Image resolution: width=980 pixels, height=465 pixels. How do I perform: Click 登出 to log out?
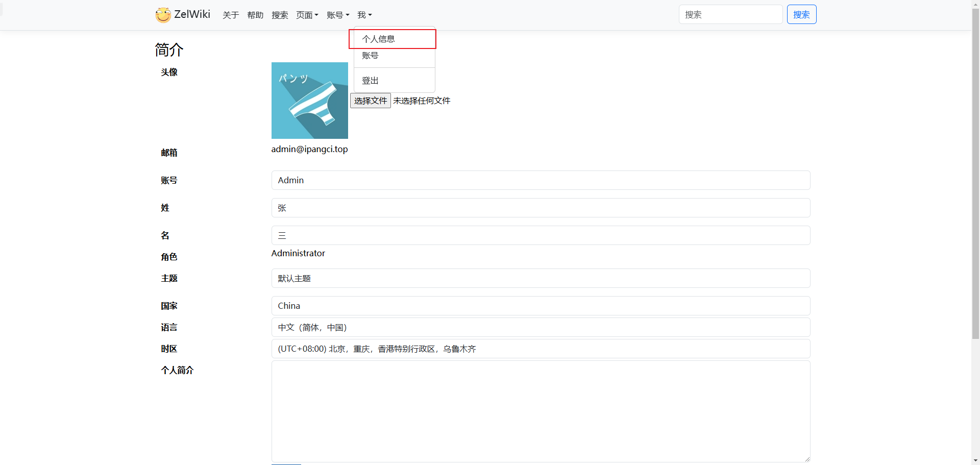[x=370, y=81]
